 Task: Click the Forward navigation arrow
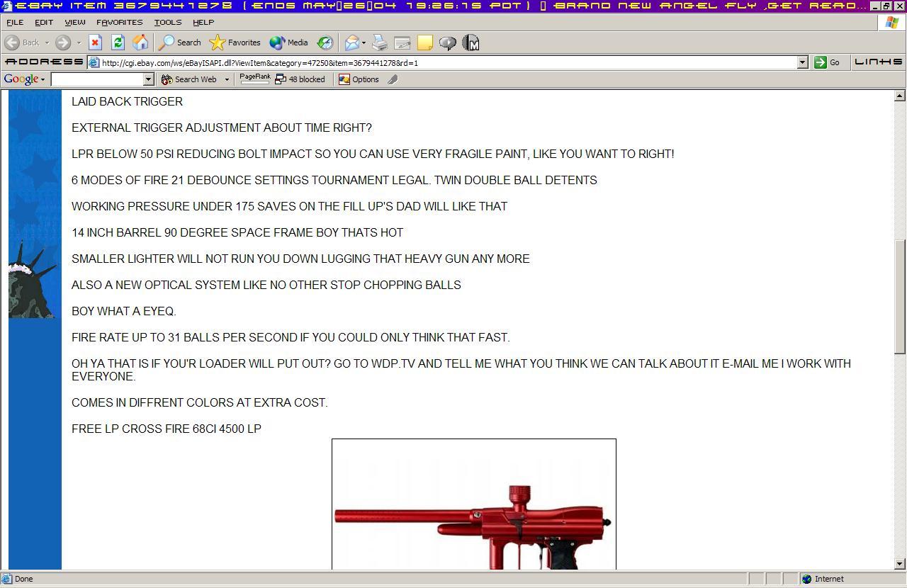63,43
